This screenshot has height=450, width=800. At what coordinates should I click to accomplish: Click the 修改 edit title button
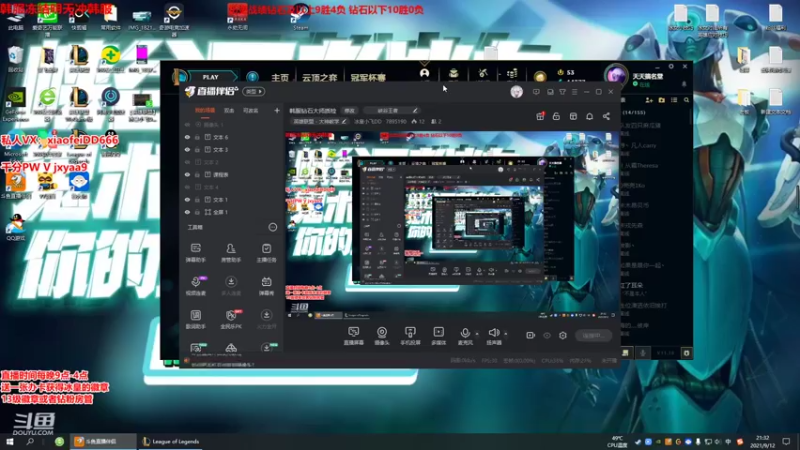tap(349, 111)
